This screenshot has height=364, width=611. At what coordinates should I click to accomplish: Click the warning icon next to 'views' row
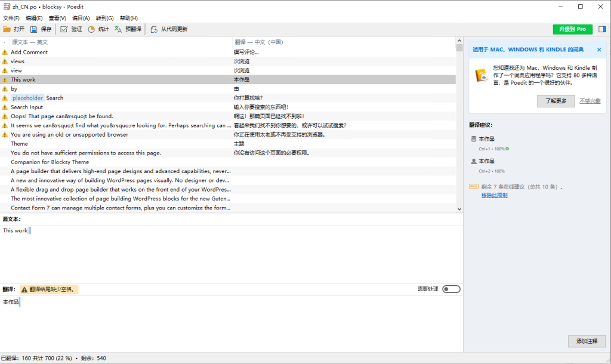[x=5, y=61]
